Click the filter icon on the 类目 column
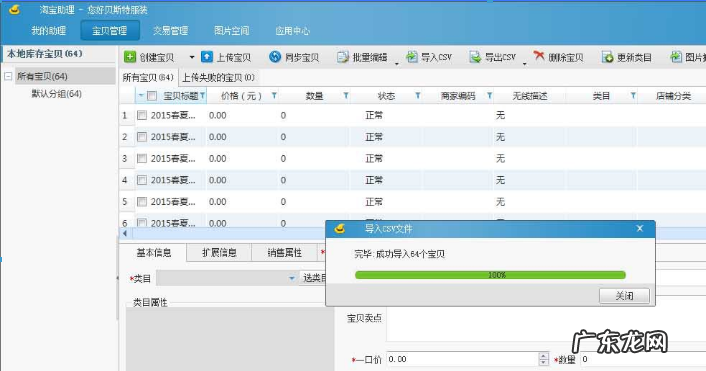 coord(633,95)
